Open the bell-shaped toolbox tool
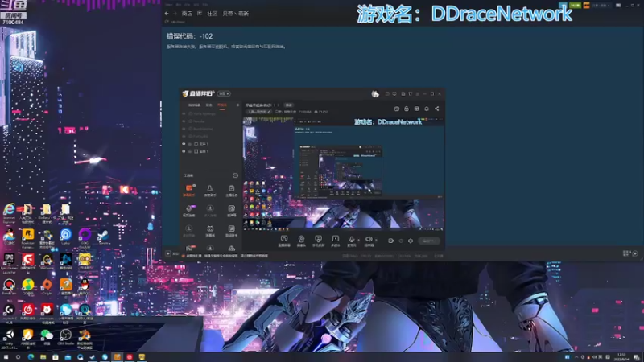Viewport: 644px width, 362px height. pos(210,191)
